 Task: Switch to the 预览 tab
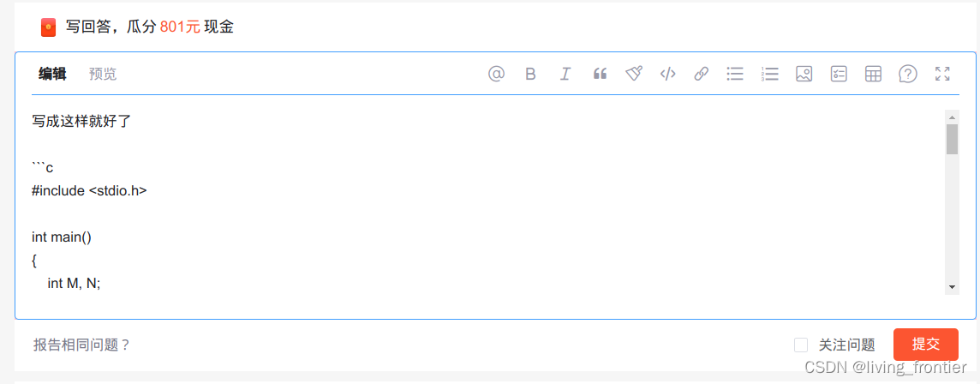coord(103,74)
